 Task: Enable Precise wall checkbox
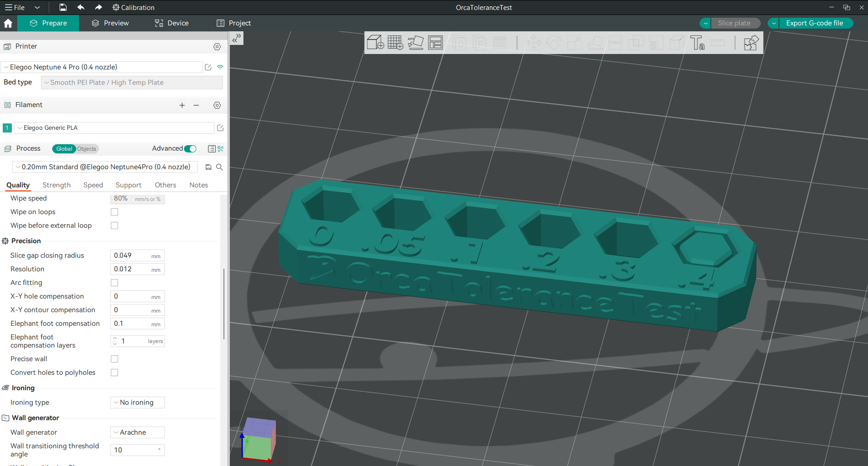click(x=114, y=359)
